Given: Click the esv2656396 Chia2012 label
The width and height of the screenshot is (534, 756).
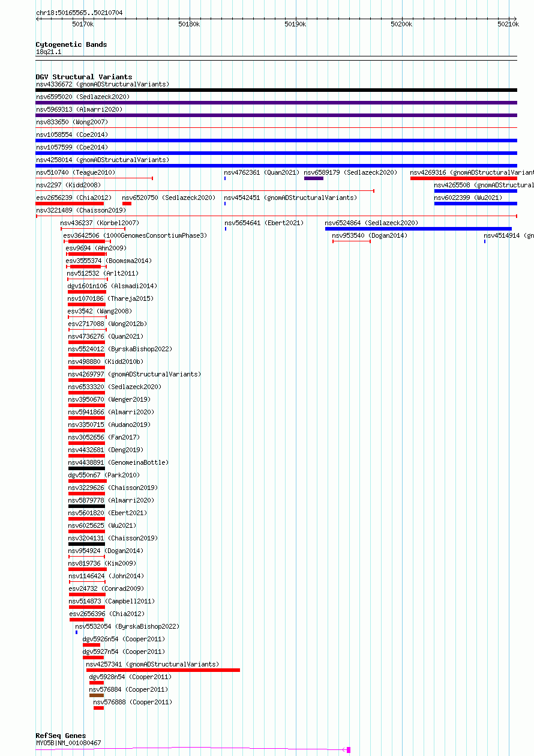Looking at the screenshot, I should pos(107,614).
